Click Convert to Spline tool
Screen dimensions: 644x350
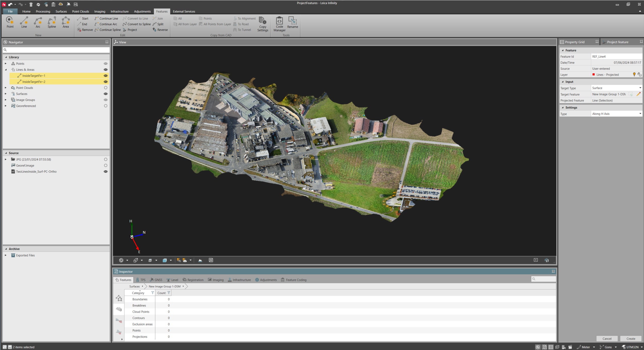point(136,24)
